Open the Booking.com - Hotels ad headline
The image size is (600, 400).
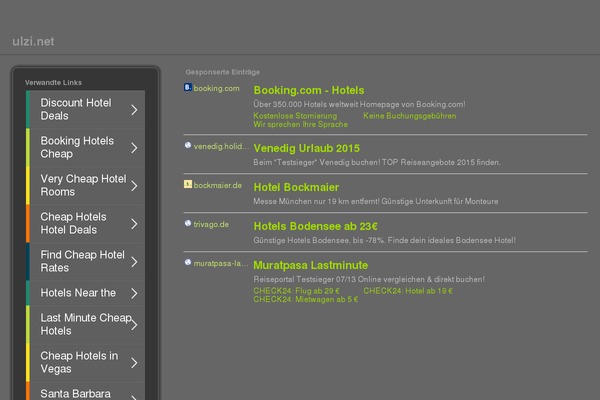click(x=309, y=90)
